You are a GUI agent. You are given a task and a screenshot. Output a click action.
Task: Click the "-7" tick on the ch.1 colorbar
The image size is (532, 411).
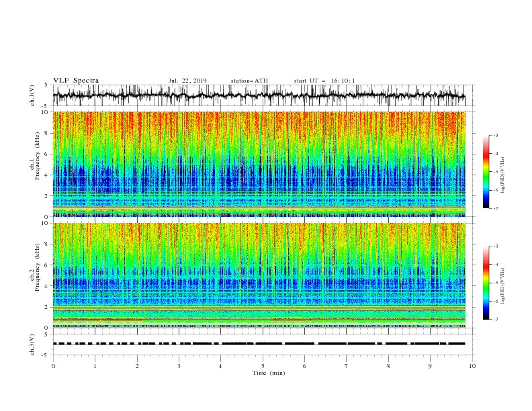(495, 208)
